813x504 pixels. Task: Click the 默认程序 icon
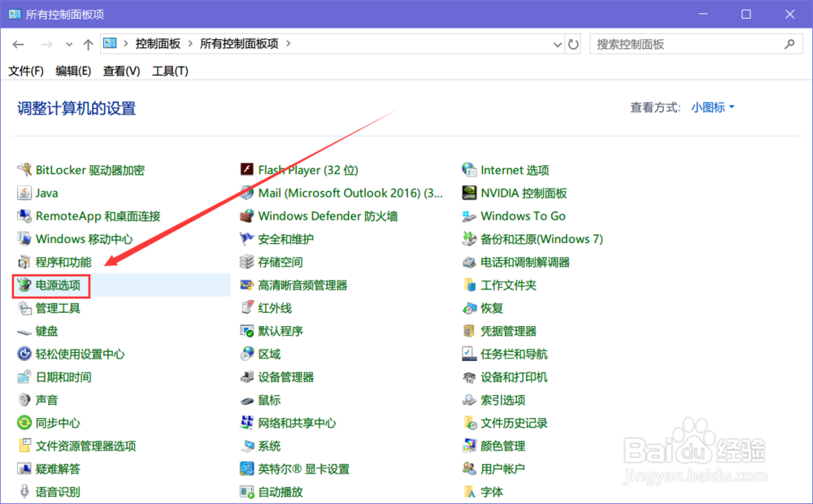(247, 331)
